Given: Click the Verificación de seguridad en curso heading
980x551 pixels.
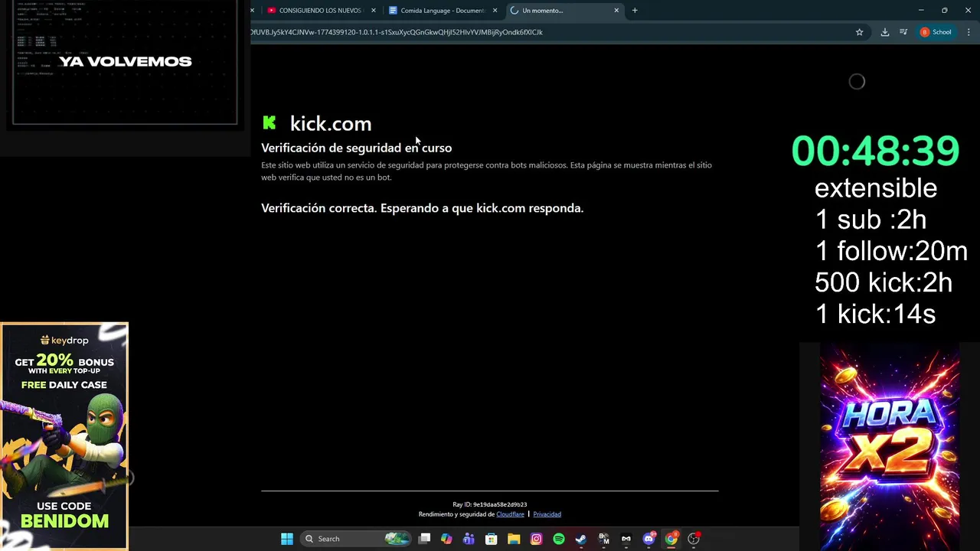Looking at the screenshot, I should (x=356, y=148).
